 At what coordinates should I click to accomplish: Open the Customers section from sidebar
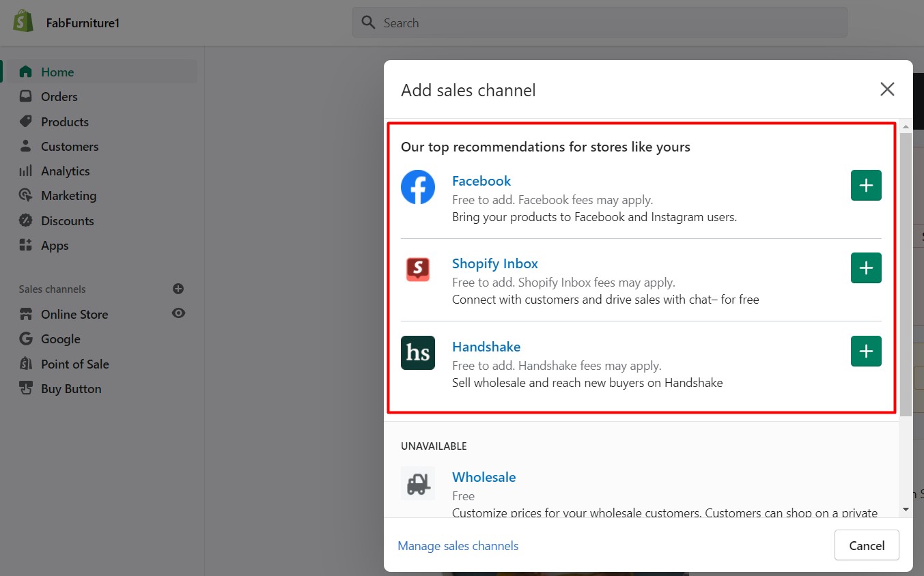click(25, 146)
